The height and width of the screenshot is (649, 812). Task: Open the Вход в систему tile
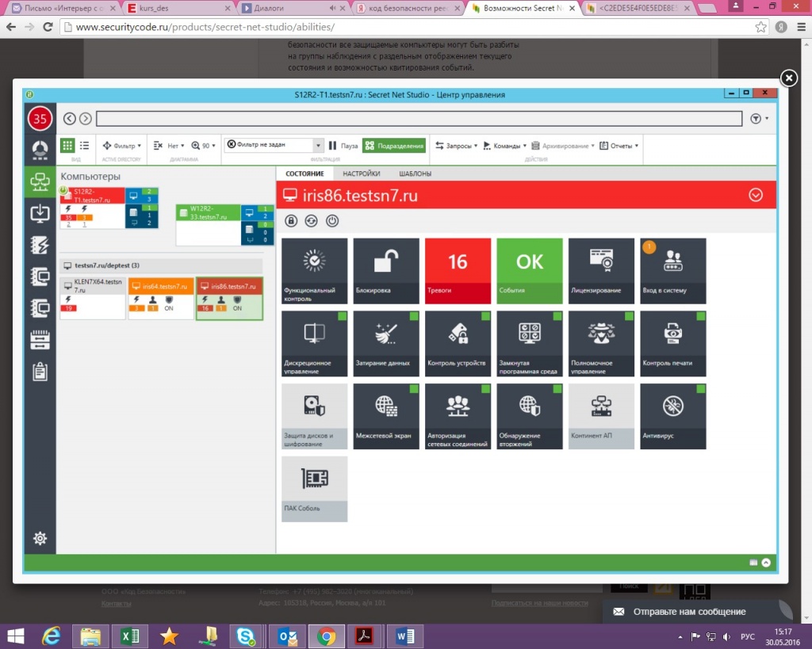pyautogui.click(x=672, y=271)
